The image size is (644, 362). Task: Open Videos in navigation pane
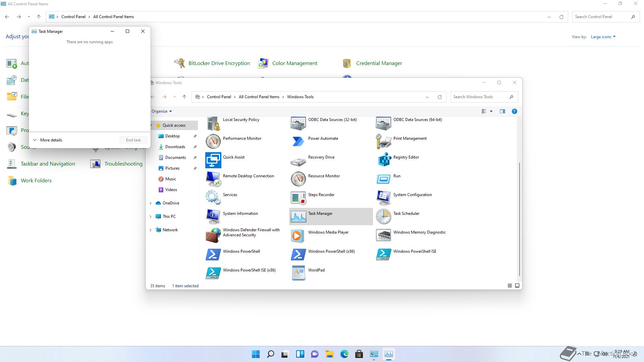pyautogui.click(x=171, y=190)
